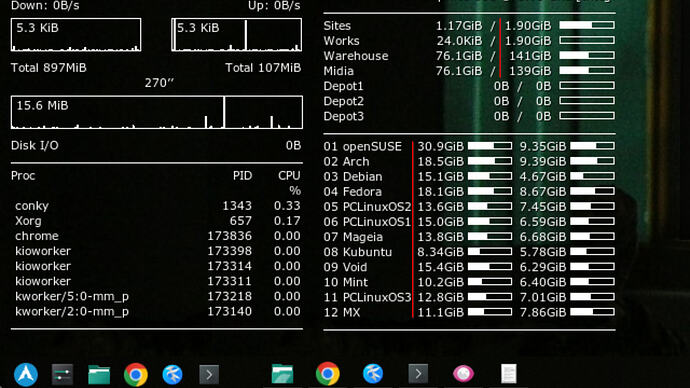Click the PID column header
Screen dimensions: 690x388
242,176
